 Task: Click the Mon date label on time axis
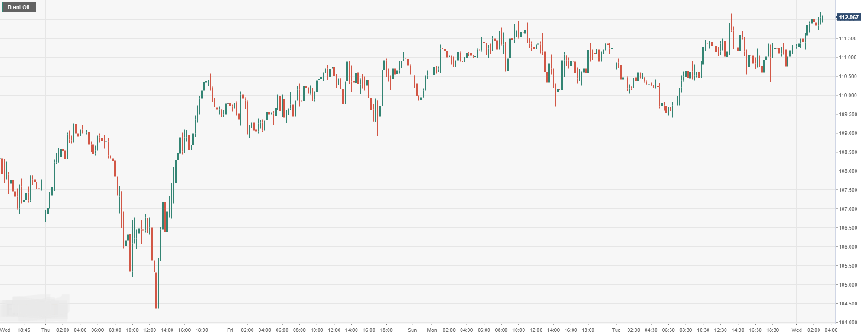432,330
